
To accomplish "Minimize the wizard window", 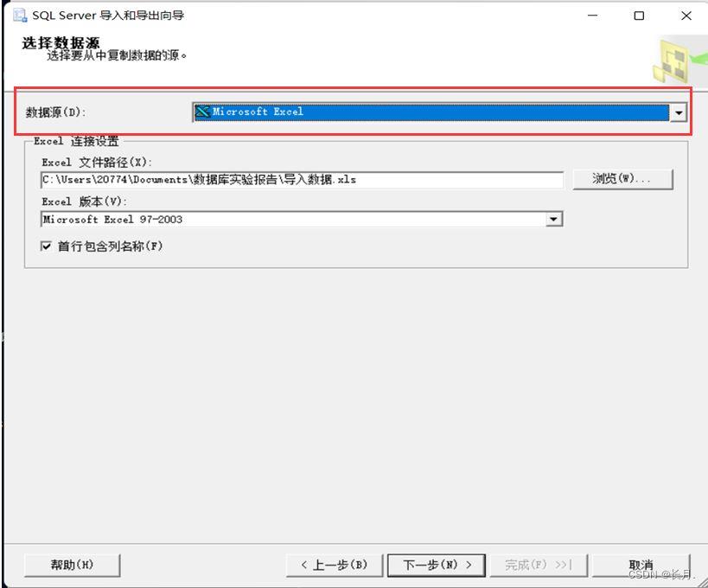I will click(592, 16).
